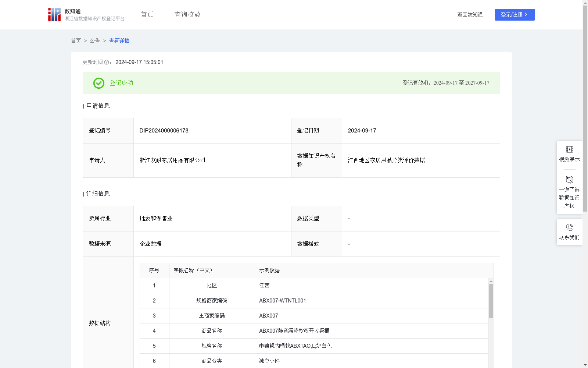The image size is (588, 368).
Task: Click the 序号 column header
Action: coord(154,270)
